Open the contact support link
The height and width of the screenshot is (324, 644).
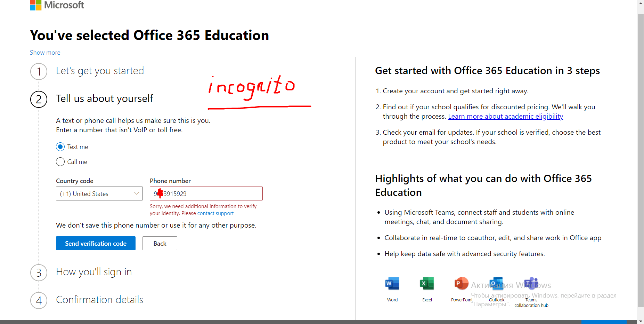(215, 213)
